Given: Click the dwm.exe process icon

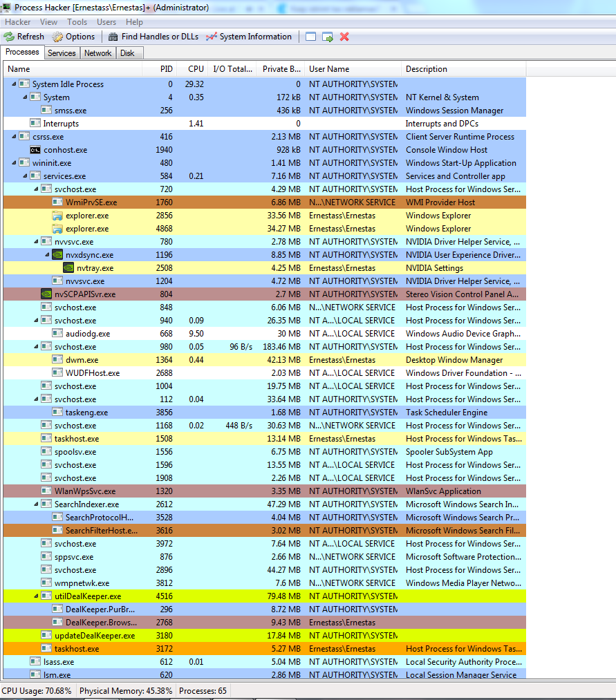Looking at the screenshot, I should coord(57,360).
